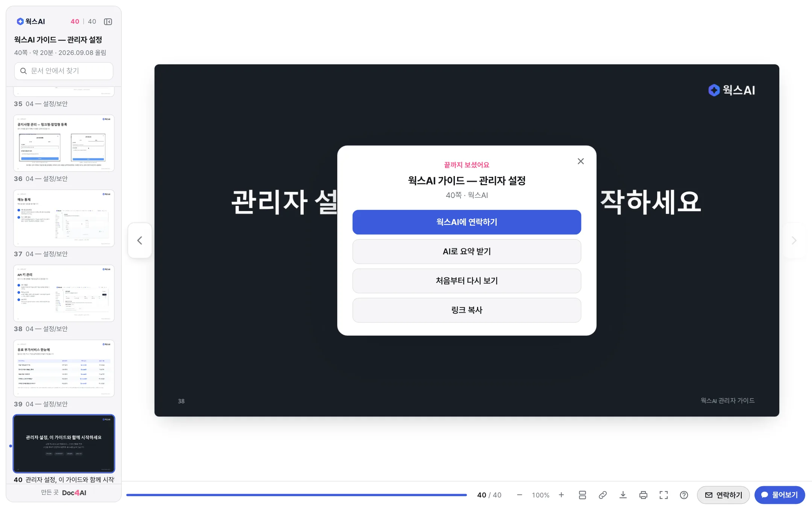Click AI로 요약 받기 button
Viewport: 812px width, 508px height.
tap(467, 252)
